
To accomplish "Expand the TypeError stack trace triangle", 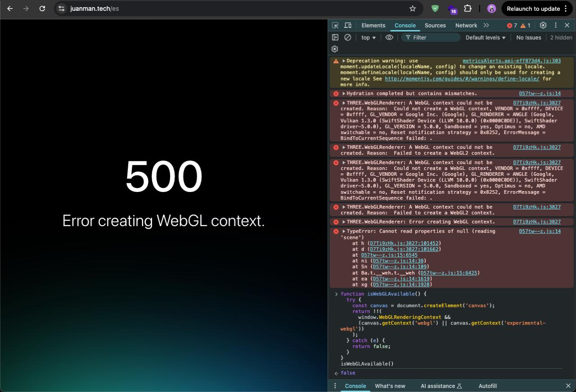I will pyautogui.click(x=343, y=231).
